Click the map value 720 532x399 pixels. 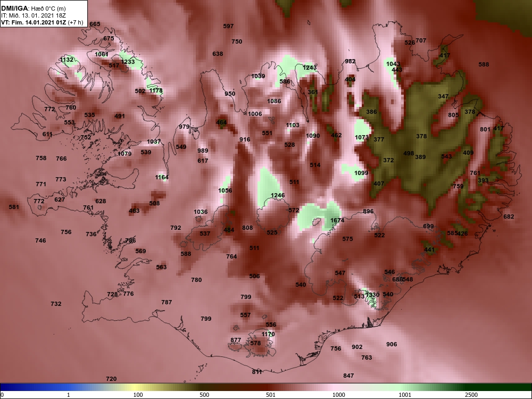(x=111, y=379)
